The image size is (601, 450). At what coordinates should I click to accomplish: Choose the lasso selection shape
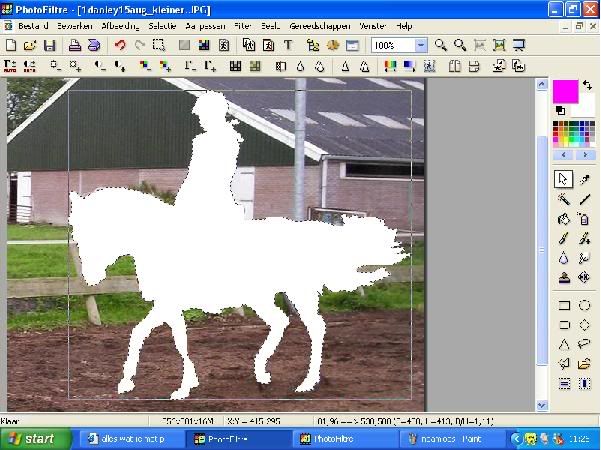(x=584, y=343)
